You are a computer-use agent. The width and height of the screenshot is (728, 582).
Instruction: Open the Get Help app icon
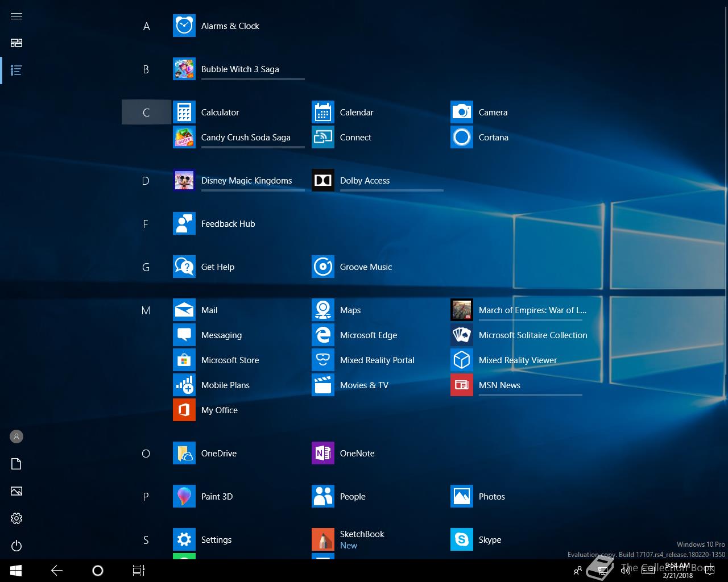pyautogui.click(x=184, y=267)
